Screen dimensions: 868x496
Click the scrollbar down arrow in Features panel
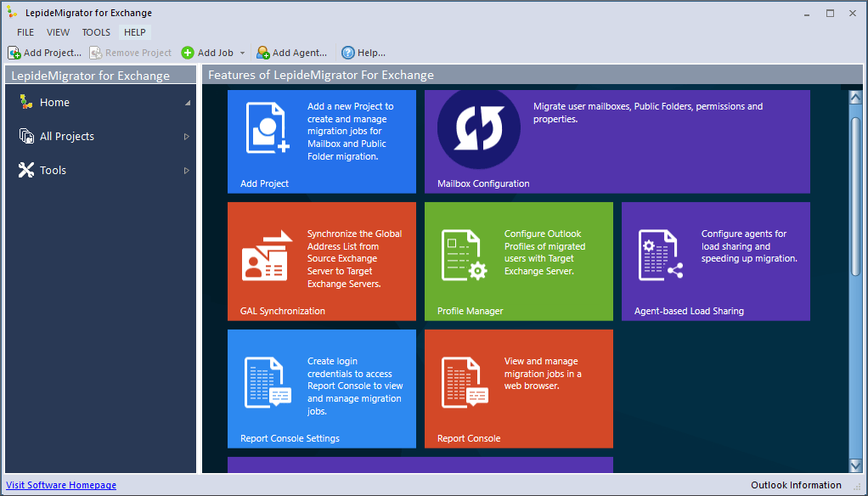tap(855, 465)
